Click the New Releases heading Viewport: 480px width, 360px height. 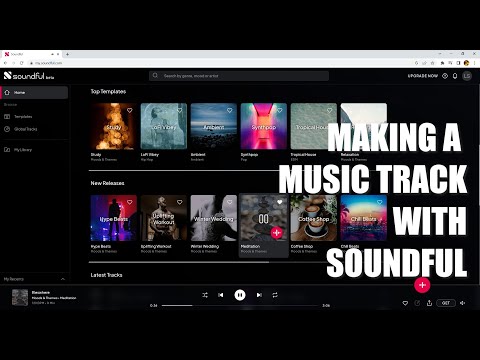tap(107, 183)
